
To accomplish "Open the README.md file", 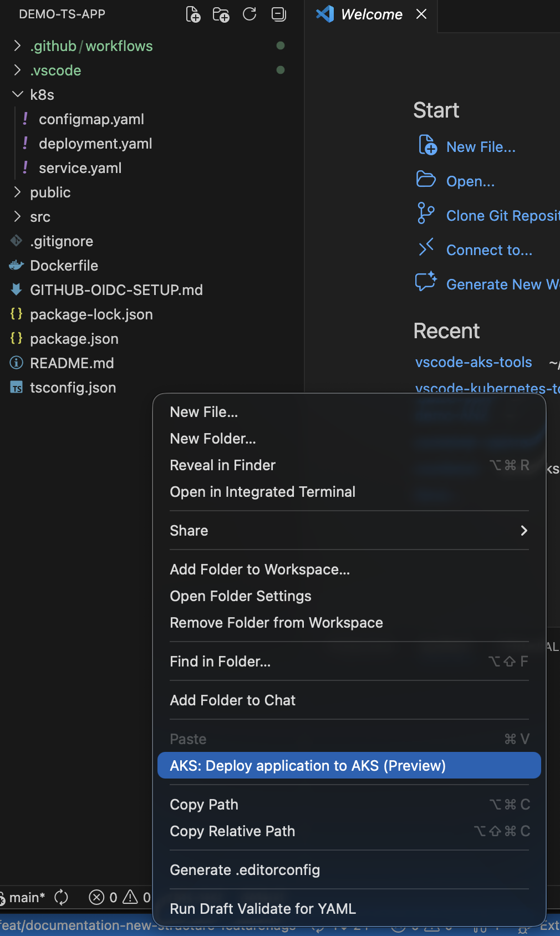I will click(x=72, y=363).
